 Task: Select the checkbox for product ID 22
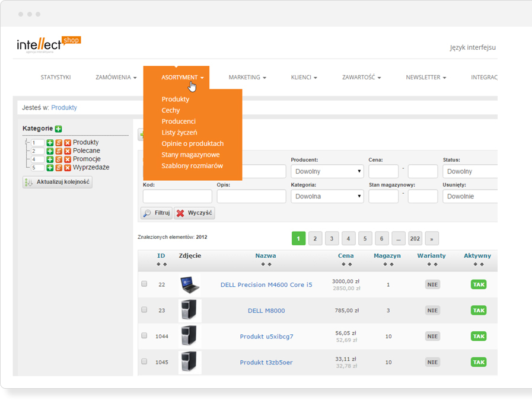click(x=144, y=284)
